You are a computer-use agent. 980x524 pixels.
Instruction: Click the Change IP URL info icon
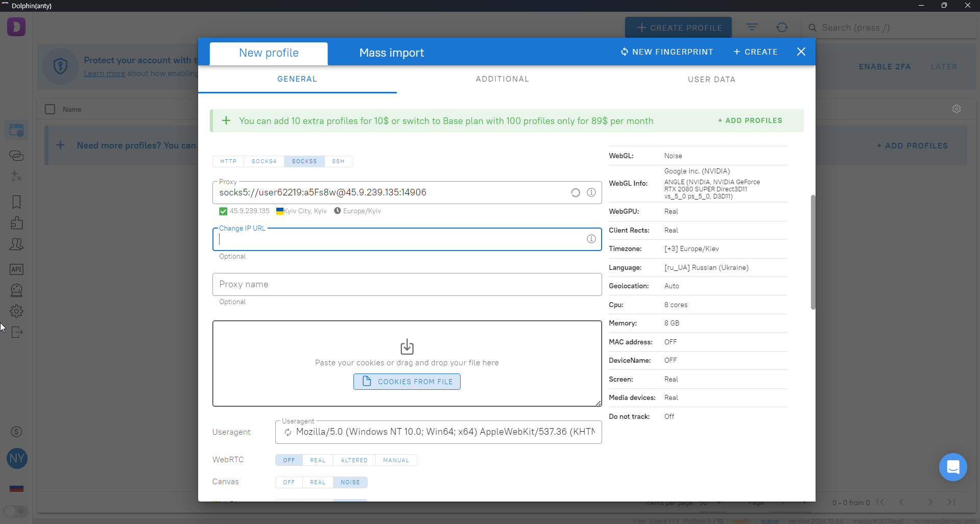(x=591, y=239)
